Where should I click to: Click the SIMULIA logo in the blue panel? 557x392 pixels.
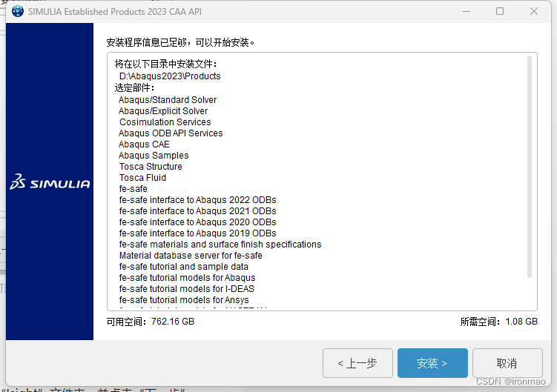tap(50, 182)
